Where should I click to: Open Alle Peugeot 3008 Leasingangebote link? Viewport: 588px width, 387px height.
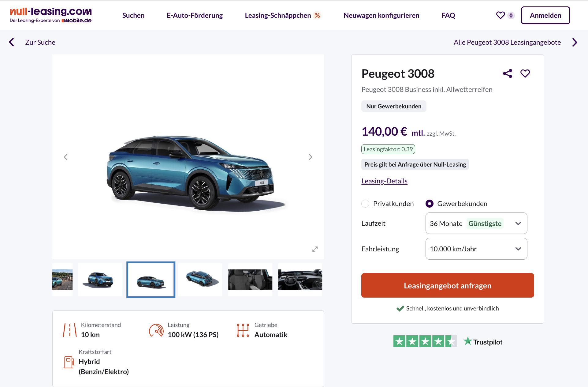(x=507, y=42)
